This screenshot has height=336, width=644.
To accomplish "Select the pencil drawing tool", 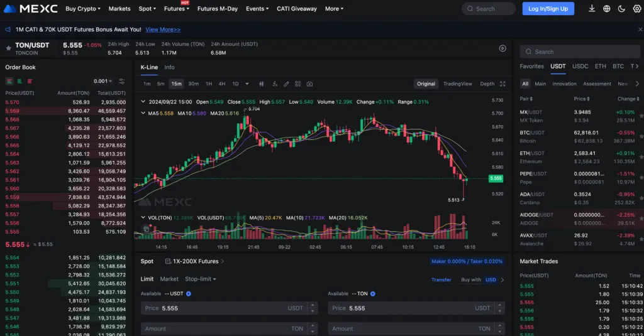I will [x=286, y=84].
